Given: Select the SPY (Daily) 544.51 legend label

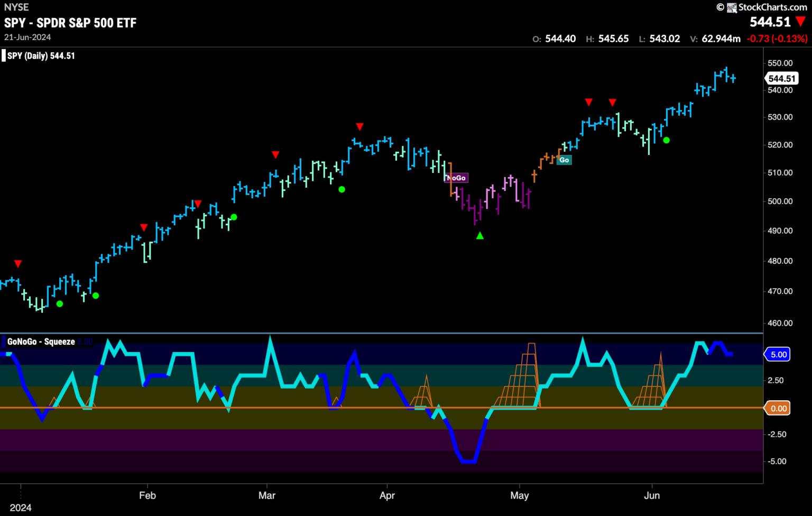Looking at the screenshot, I should (x=41, y=56).
